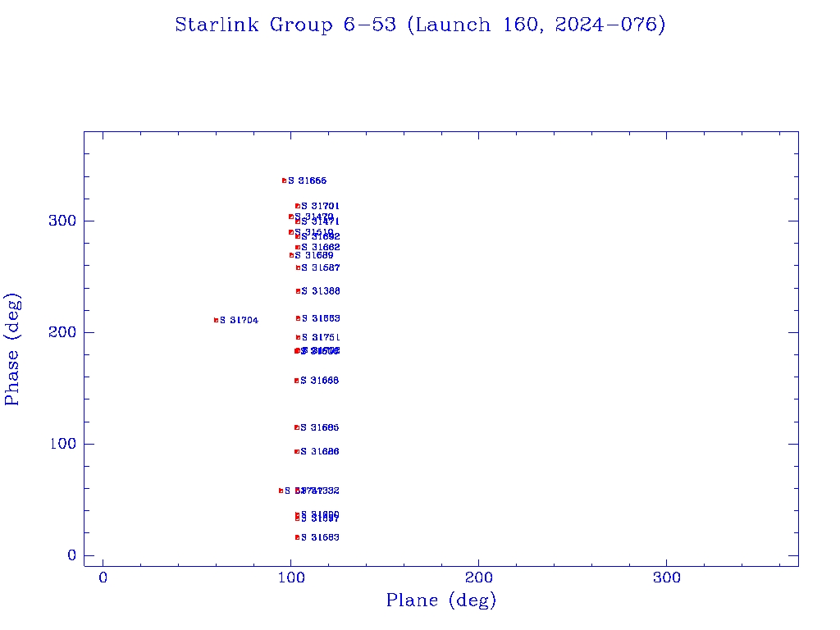This screenshot has width=840, height=630.
Task: Click the label 'S 31692'
Action: (321, 236)
